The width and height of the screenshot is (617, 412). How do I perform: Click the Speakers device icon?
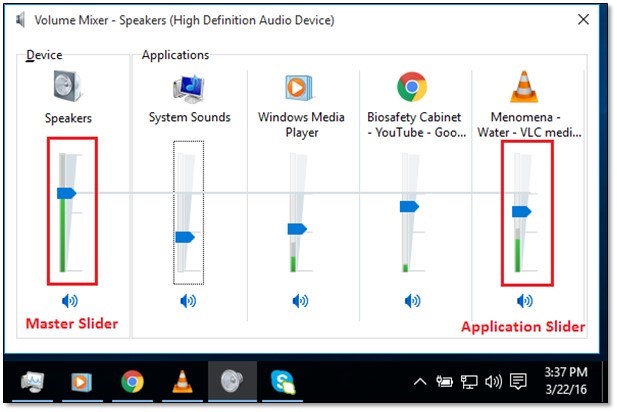tap(69, 88)
